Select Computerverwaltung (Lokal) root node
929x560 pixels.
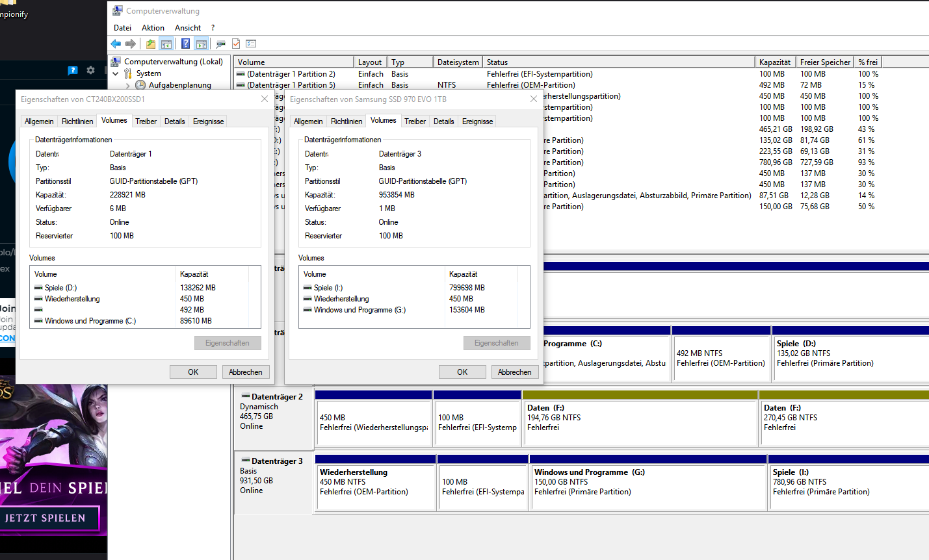point(173,62)
